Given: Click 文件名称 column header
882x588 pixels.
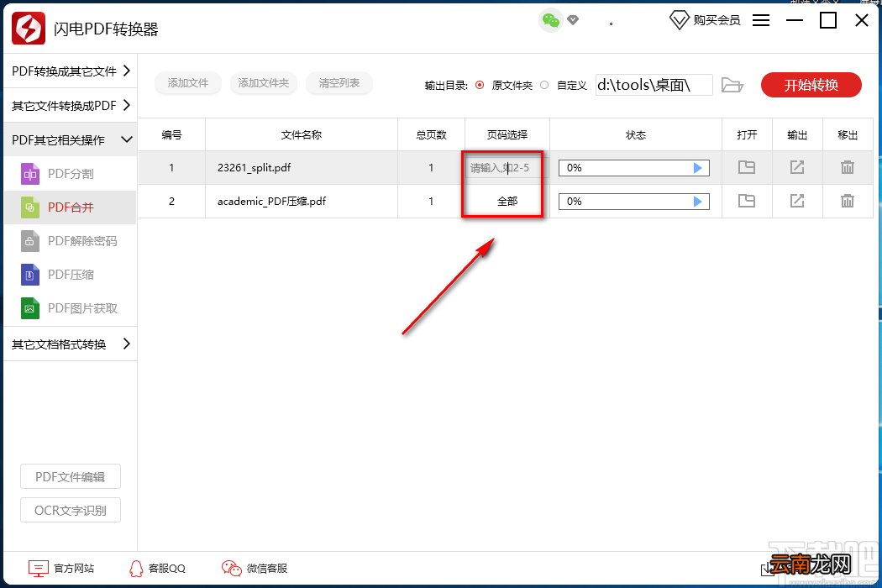Looking at the screenshot, I should [x=302, y=135].
